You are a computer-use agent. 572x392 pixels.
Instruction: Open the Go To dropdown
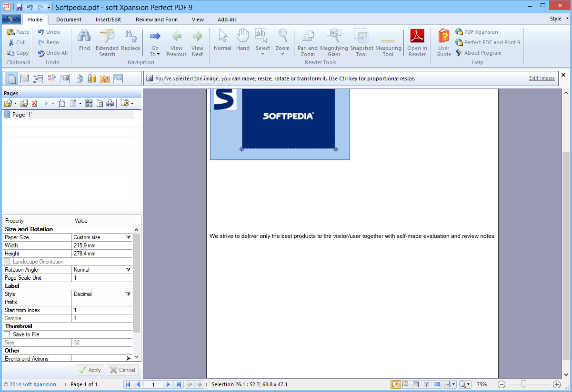[x=155, y=51]
